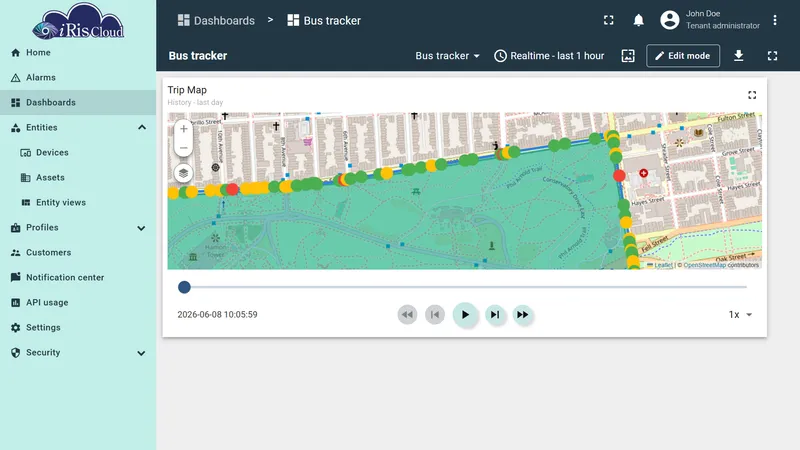The image size is (800, 450).
Task: Click the timeline slider handle
Action: (x=184, y=287)
